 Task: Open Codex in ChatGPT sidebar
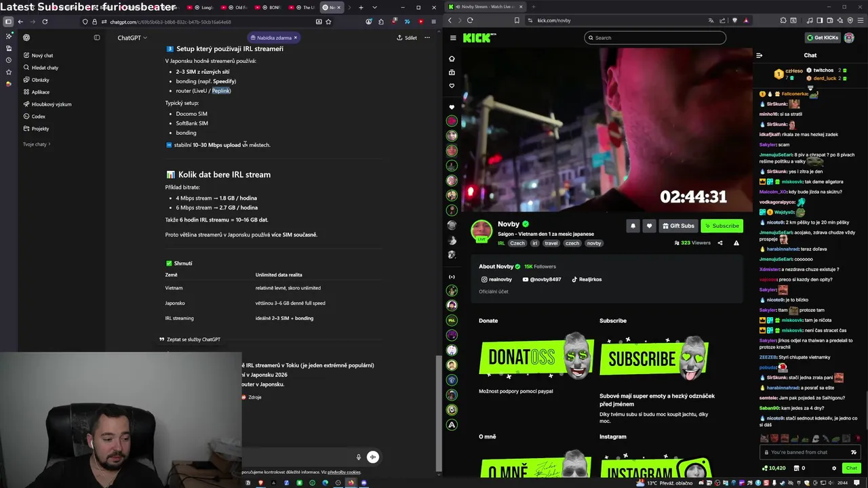34,117
